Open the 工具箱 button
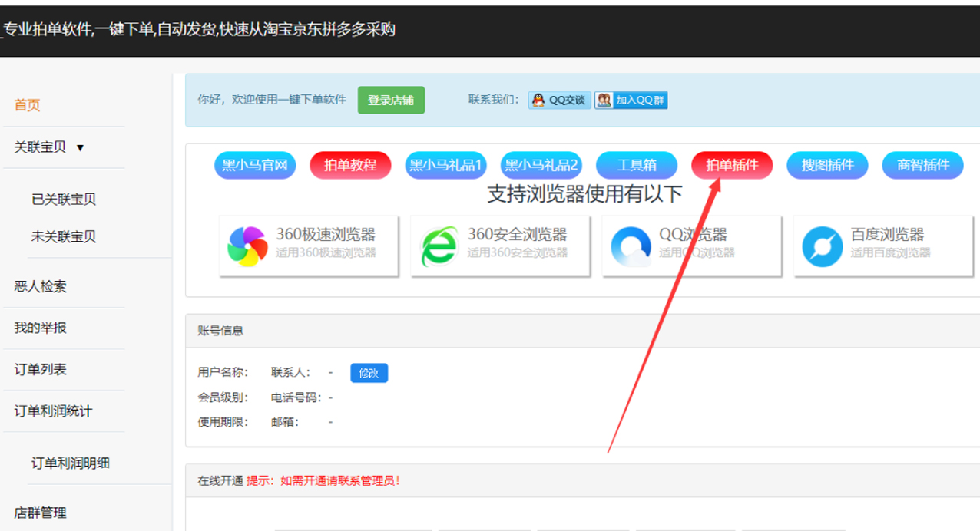Viewport: 980px width, 531px height. tap(637, 165)
